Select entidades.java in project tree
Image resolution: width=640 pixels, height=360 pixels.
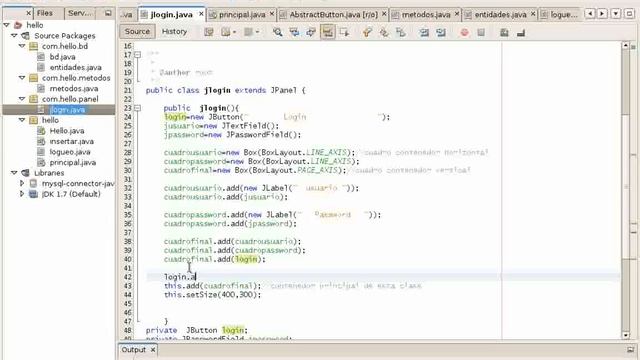coord(76,67)
